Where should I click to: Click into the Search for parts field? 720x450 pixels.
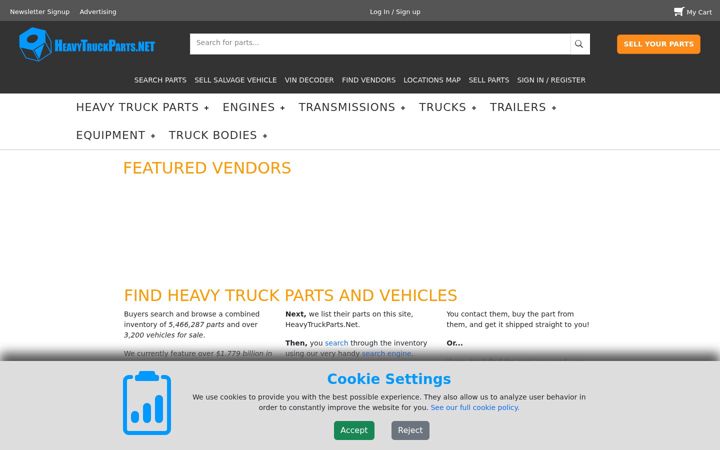click(x=380, y=44)
